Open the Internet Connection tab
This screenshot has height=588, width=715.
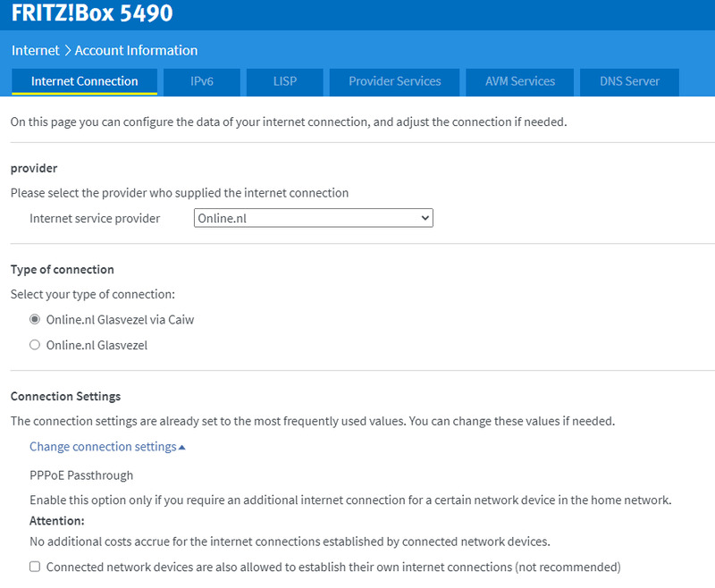click(84, 81)
